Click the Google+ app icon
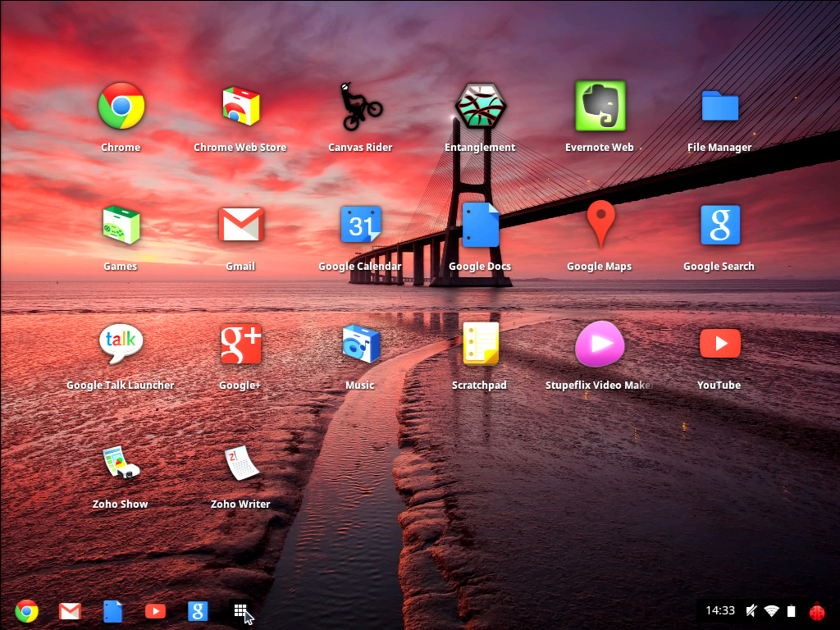This screenshot has width=840, height=630. tap(240, 344)
